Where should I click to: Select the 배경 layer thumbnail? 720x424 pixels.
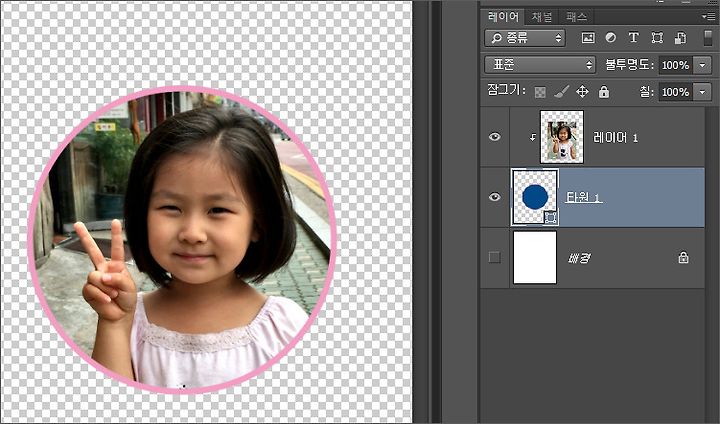pyautogui.click(x=535, y=257)
